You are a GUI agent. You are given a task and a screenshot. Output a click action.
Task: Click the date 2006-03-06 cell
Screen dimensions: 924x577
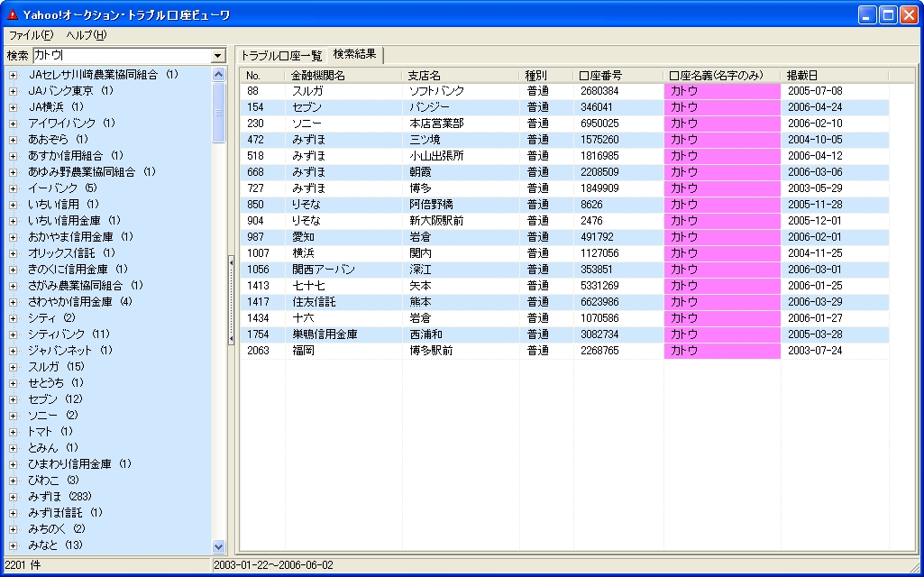pyautogui.click(x=835, y=172)
